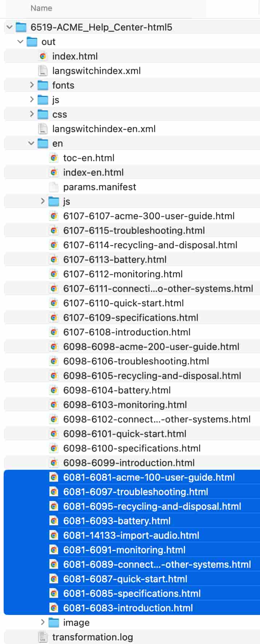The image size is (260, 644).
Task: Expand the fonts folder
Action: pos(32,85)
